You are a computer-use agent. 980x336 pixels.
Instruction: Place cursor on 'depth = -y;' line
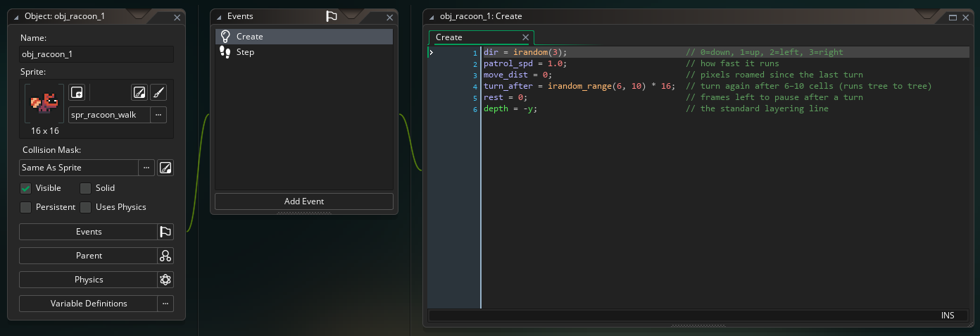coord(510,108)
